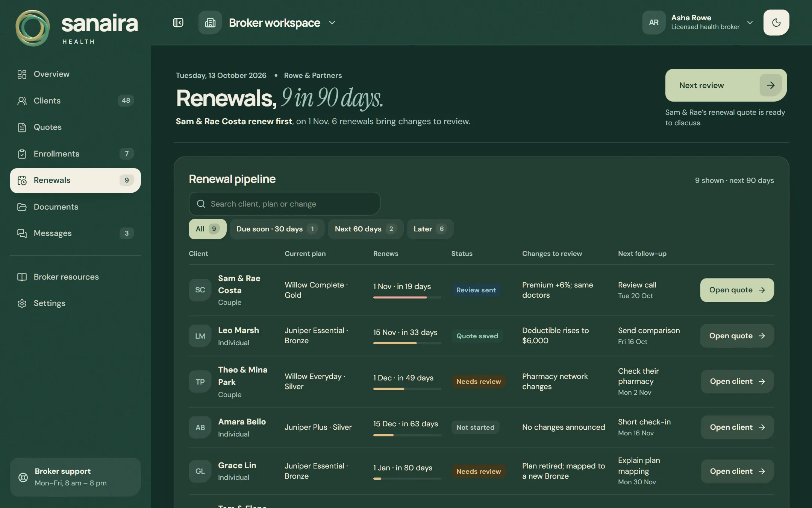Open Messages in sidebar

76,233
